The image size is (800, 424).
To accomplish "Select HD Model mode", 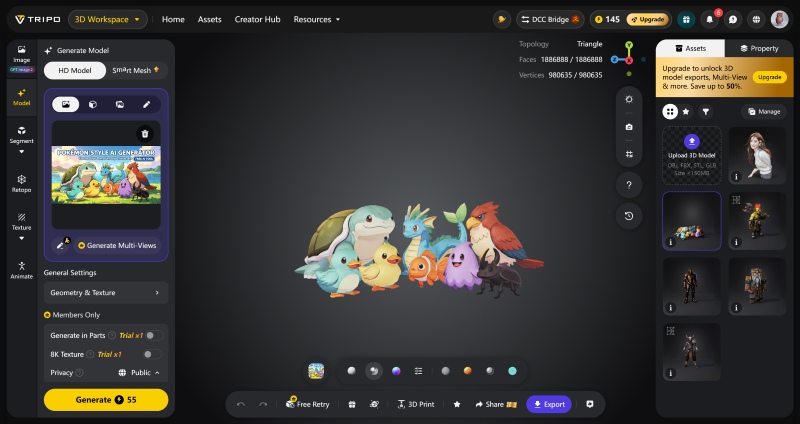I will [x=75, y=70].
